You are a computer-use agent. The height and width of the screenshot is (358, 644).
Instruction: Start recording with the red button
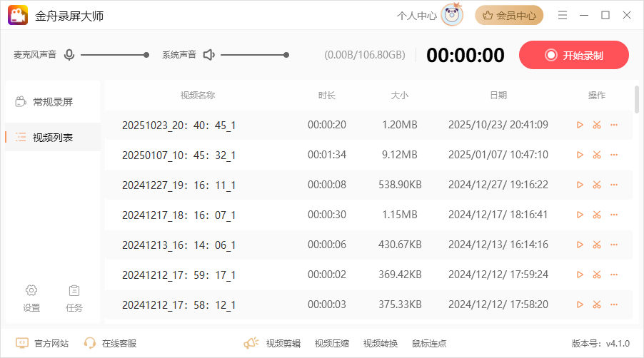pyautogui.click(x=573, y=55)
